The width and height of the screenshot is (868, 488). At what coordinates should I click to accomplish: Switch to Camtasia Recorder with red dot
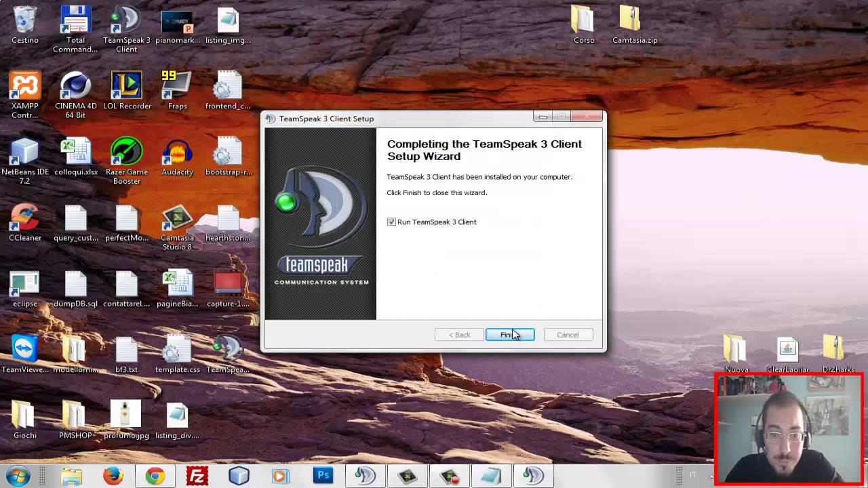450,476
